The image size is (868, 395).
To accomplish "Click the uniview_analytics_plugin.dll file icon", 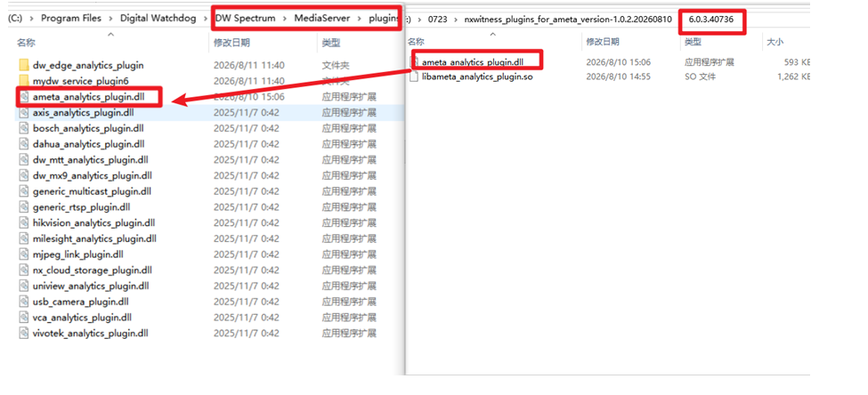I will 23,286.
